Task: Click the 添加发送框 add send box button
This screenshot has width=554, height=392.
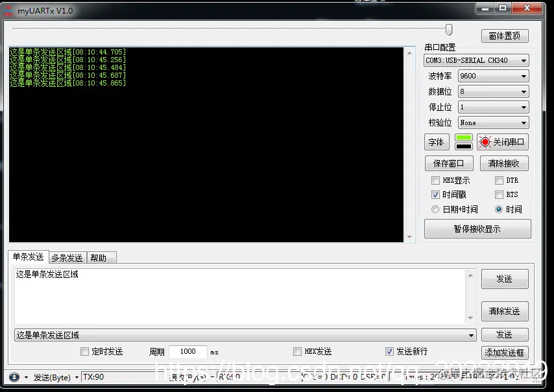Action: pyautogui.click(x=505, y=352)
